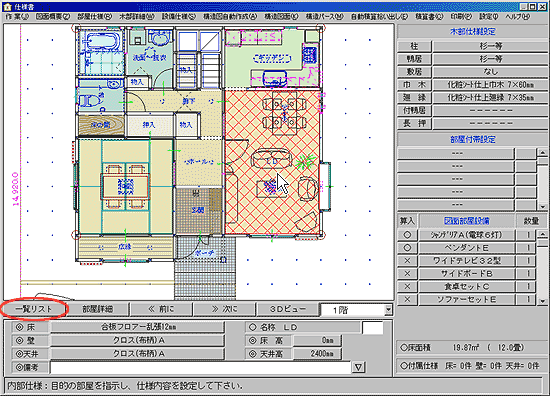Toggle 算入 mark for 食卓セットC

pyautogui.click(x=407, y=287)
